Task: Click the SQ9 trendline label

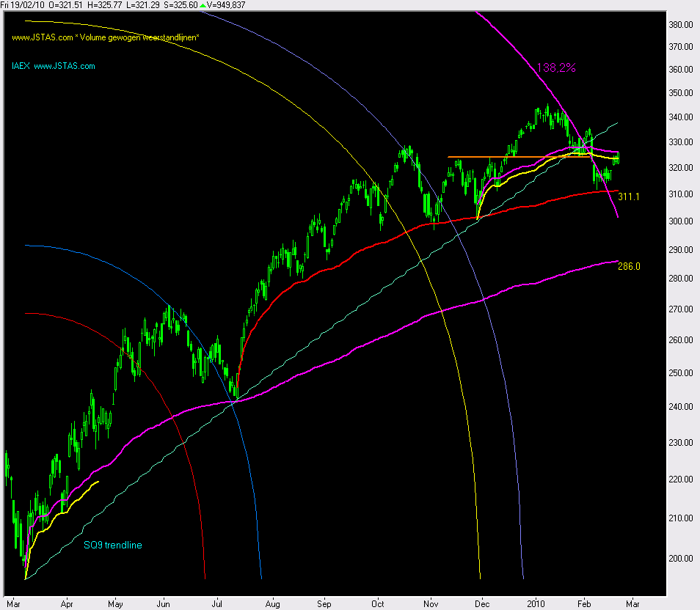Action: click(x=113, y=545)
